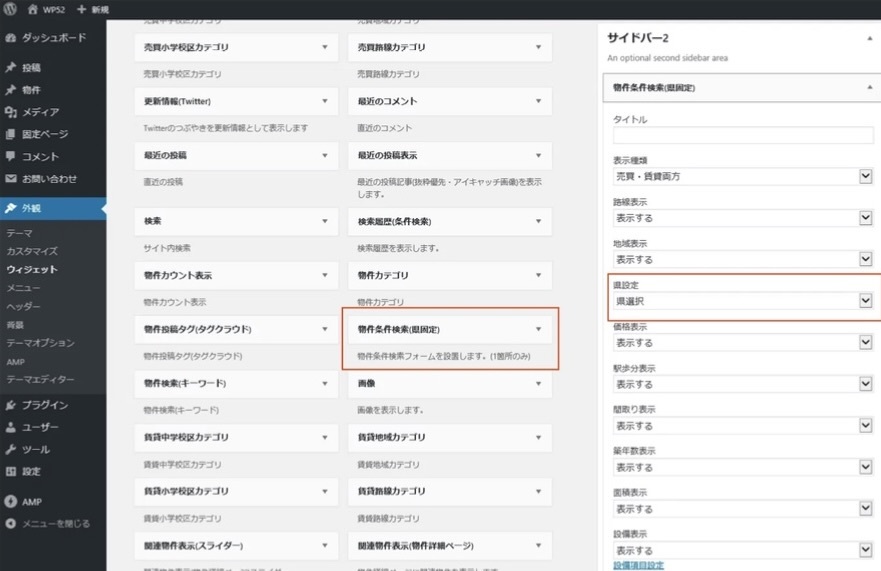Screen dimensions: 881x571
Task: Open 表示種類 dropdown
Action: pos(743,176)
